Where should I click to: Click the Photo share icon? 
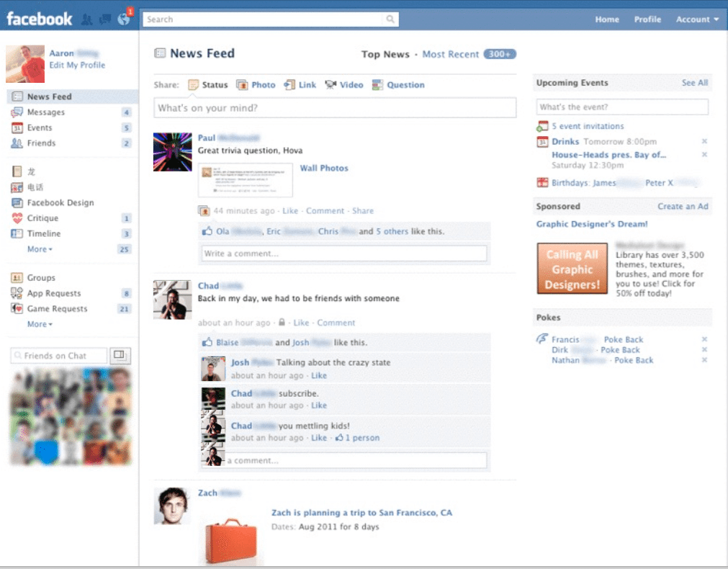coord(242,85)
